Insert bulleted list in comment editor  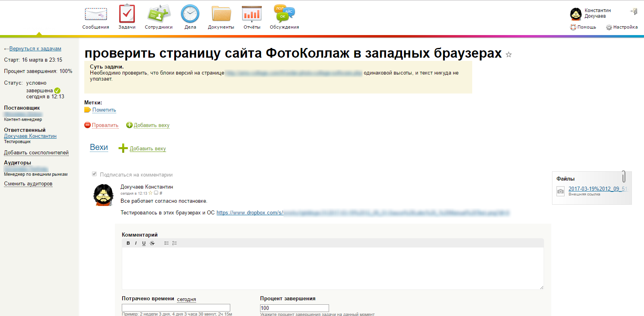coord(166,243)
